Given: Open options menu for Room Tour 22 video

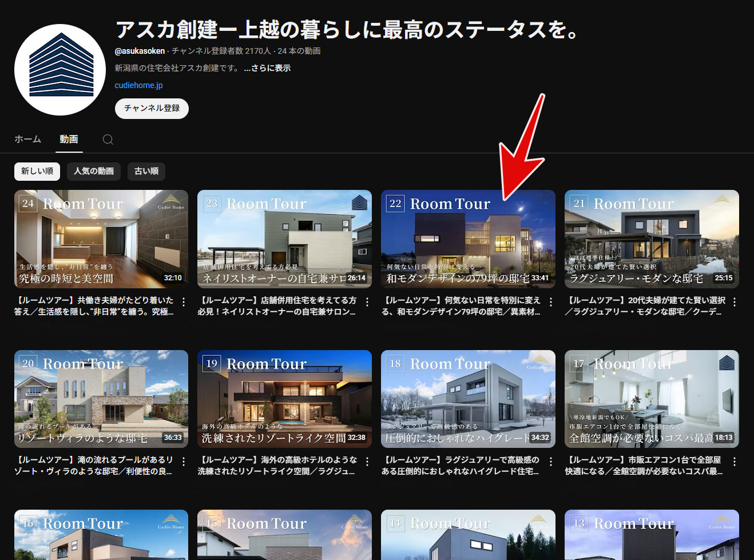Looking at the screenshot, I should point(551,301).
